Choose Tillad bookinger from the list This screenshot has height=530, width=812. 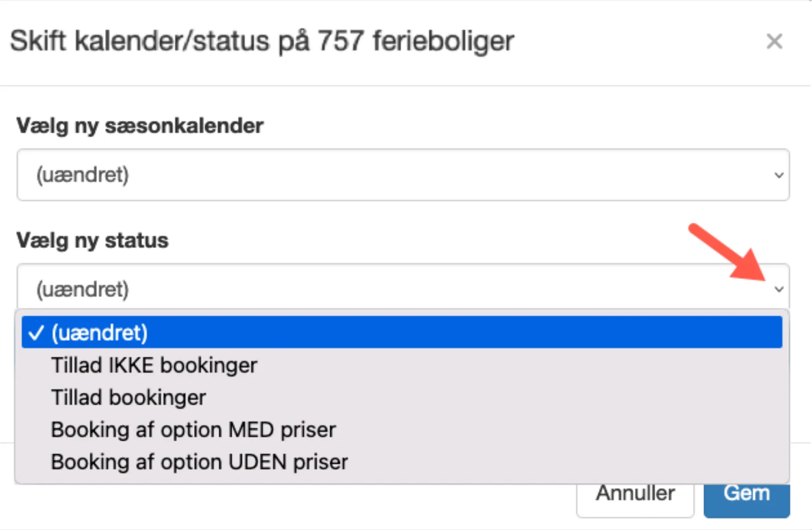[128, 397]
